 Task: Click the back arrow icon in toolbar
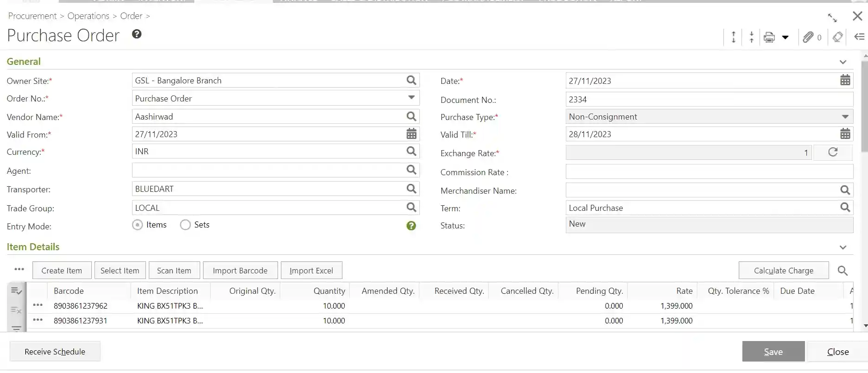[x=859, y=37]
